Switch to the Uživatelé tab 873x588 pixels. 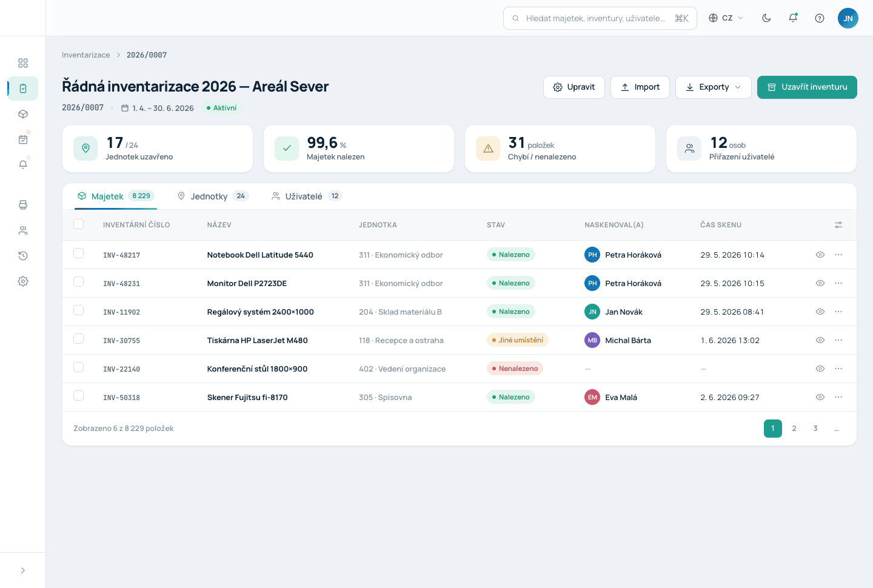point(307,196)
